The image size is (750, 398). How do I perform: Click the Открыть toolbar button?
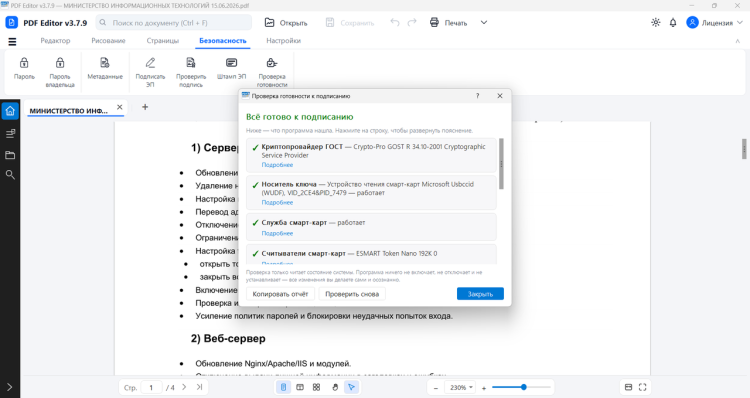click(x=286, y=22)
